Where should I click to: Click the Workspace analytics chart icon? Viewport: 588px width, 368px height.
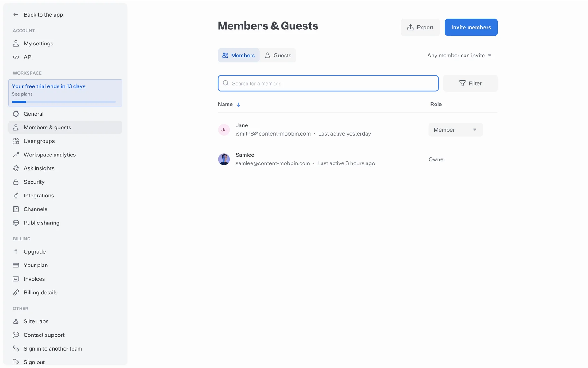click(x=16, y=155)
